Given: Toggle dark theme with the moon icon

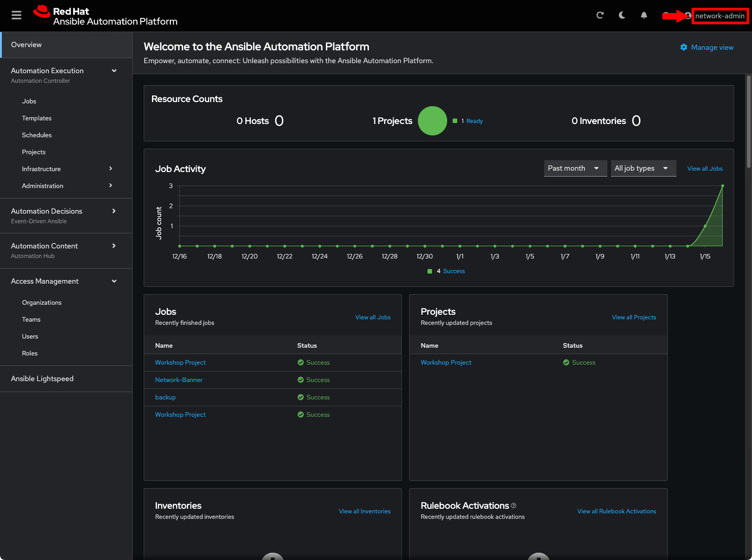Looking at the screenshot, I should point(622,16).
